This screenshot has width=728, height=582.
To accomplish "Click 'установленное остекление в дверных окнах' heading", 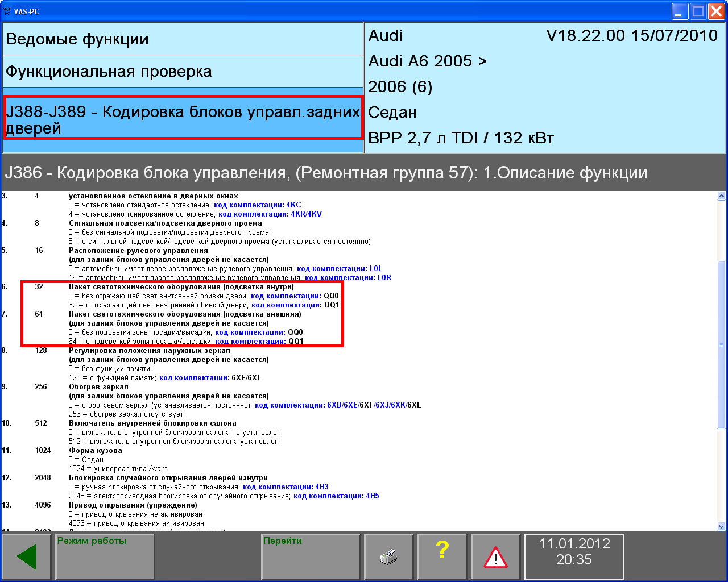I will pyautogui.click(x=154, y=196).
